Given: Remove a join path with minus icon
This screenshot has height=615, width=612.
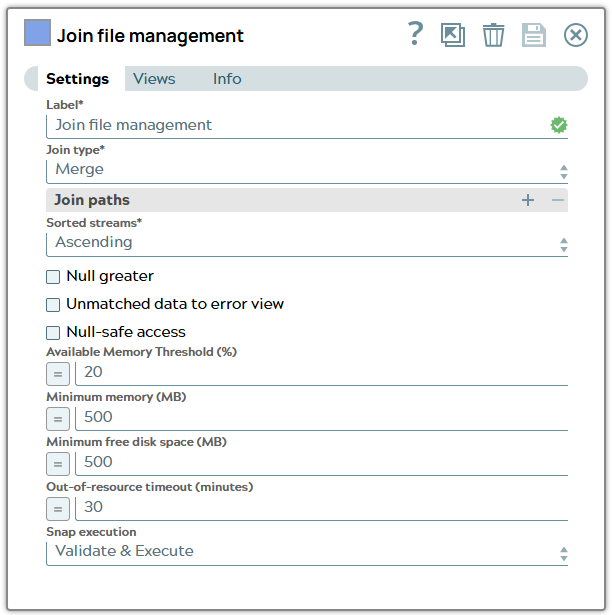Looking at the screenshot, I should tap(557, 200).
